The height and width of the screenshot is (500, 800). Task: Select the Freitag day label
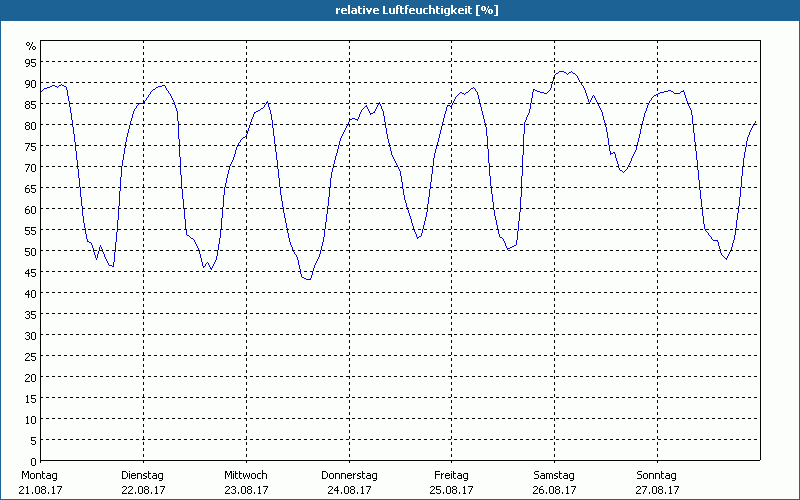pyautogui.click(x=452, y=476)
